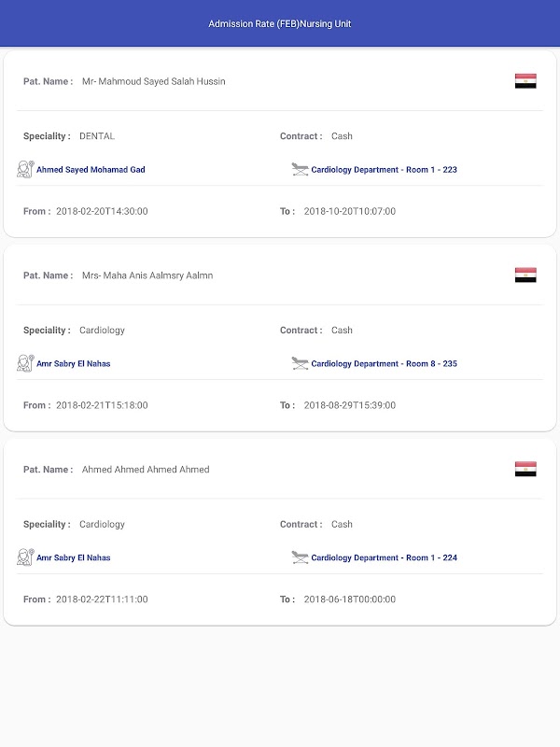The width and height of the screenshot is (560, 747).
Task: Click Egypt flag on Mahmoud Sayed's card
Action: [x=525, y=81]
